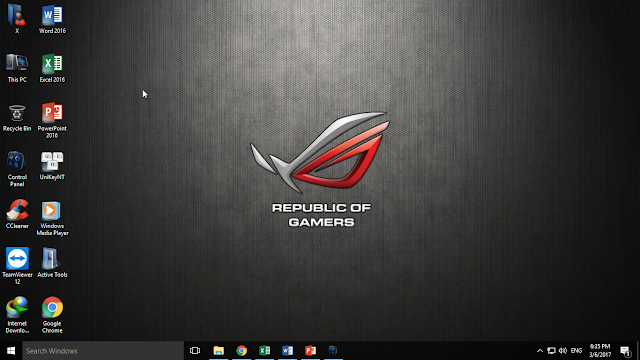Screen dimensions: 640x360
Task: Select the Windows Media Player shortcut
Action: (52, 218)
